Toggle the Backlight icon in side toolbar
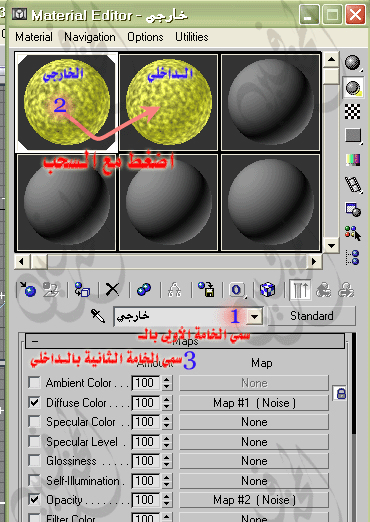The image size is (370, 522). [x=353, y=88]
